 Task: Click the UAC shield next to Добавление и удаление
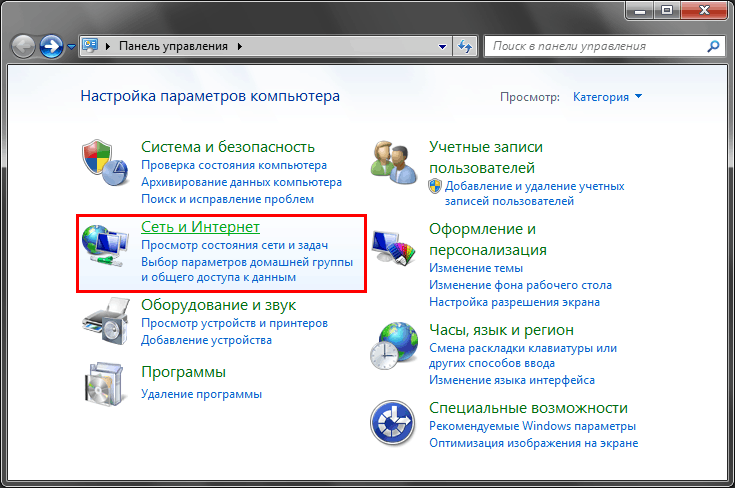coord(435,186)
